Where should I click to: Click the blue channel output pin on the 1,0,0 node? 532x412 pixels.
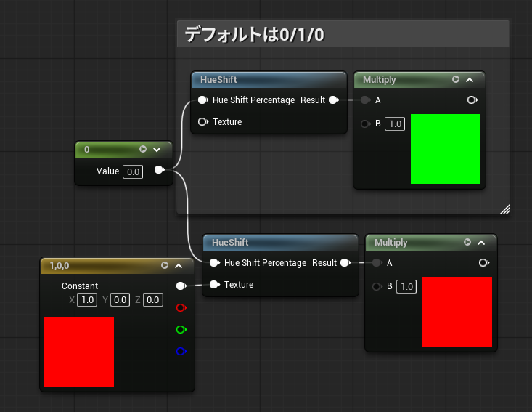tap(181, 352)
